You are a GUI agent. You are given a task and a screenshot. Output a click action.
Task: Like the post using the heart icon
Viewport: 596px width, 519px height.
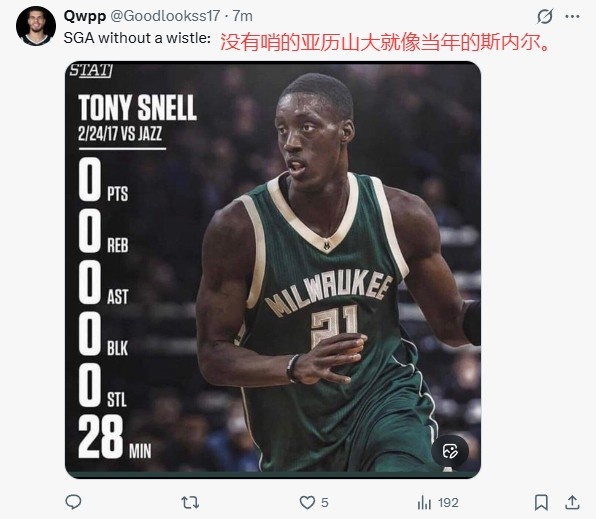(307, 503)
